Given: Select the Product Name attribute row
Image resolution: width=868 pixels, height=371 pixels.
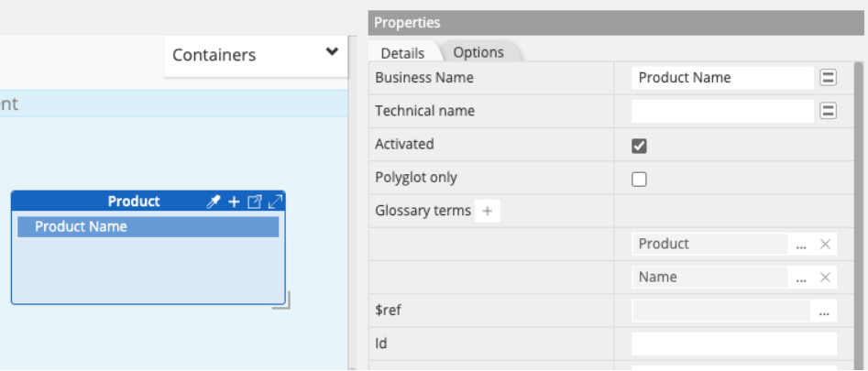Looking at the screenshot, I should click(x=148, y=227).
